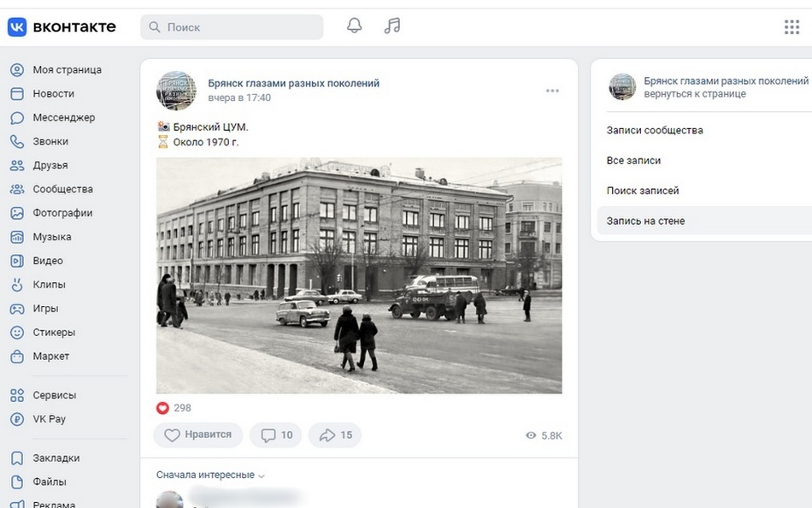Screen dimensions: 812x508
Task: Click the 'вернуться к странице' link
Action: click(x=695, y=94)
